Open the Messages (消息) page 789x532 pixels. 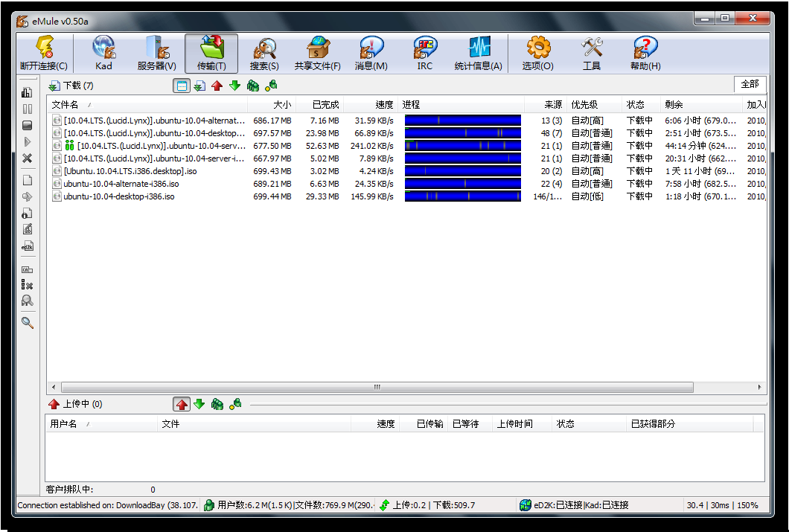tap(371, 54)
